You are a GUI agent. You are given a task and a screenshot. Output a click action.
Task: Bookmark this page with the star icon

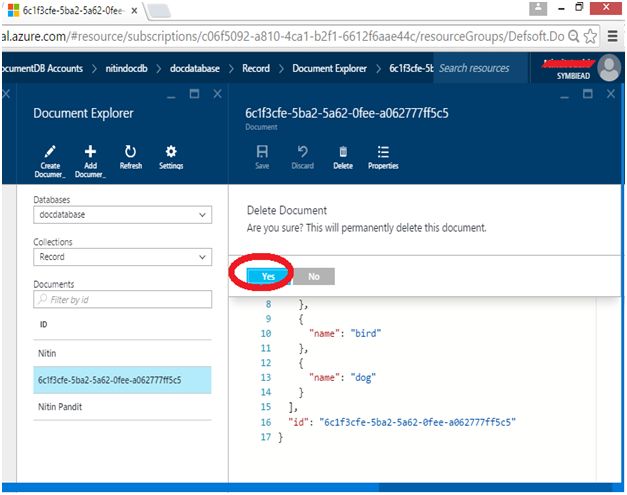tap(590, 36)
